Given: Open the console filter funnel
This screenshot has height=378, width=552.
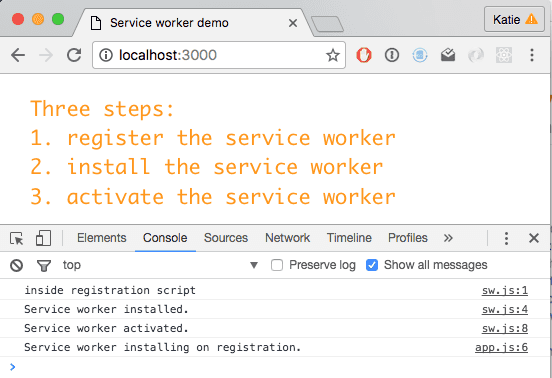Looking at the screenshot, I should pos(44,266).
